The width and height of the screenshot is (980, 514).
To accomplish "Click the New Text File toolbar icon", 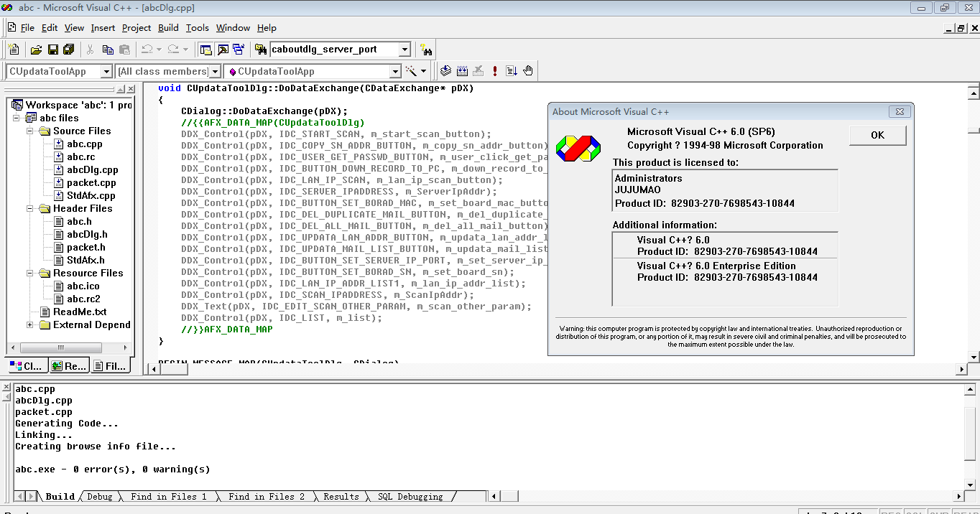I will click(14, 50).
